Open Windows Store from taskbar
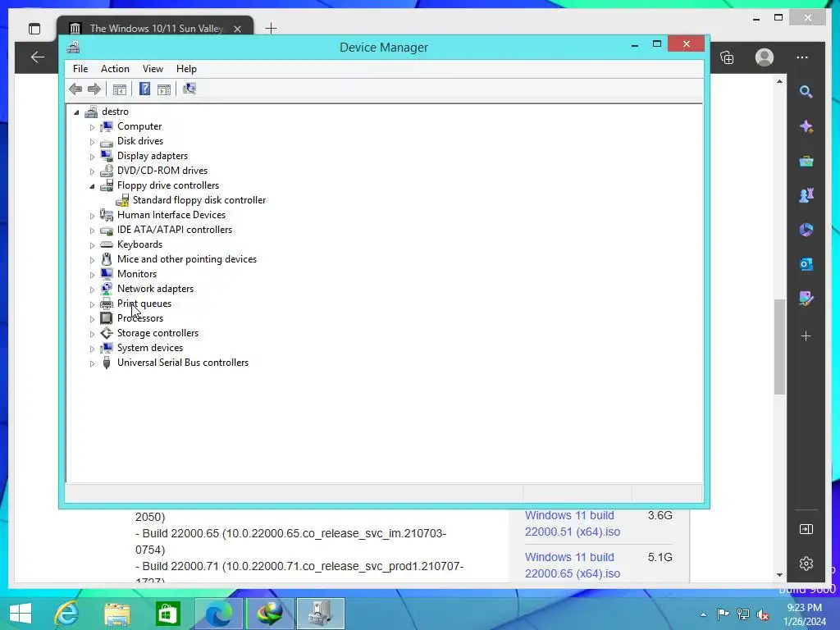 pos(167,614)
